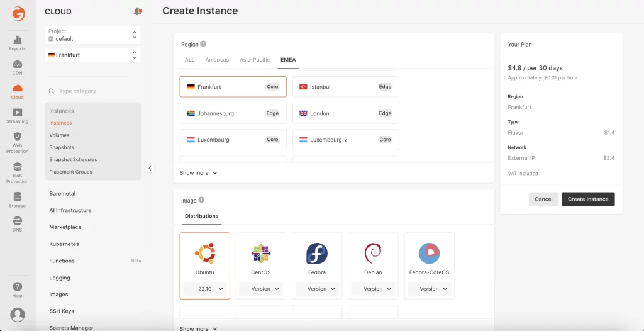
Task: Open the Storage section icon
Action: point(17,196)
